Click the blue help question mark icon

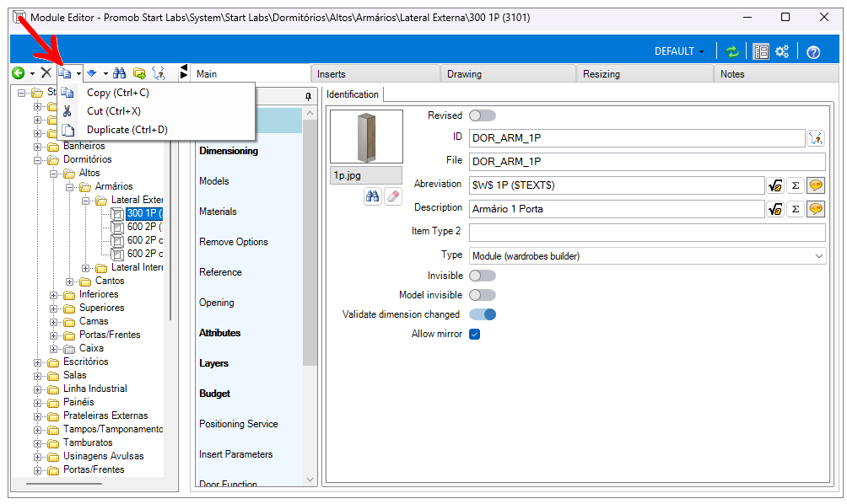813,51
